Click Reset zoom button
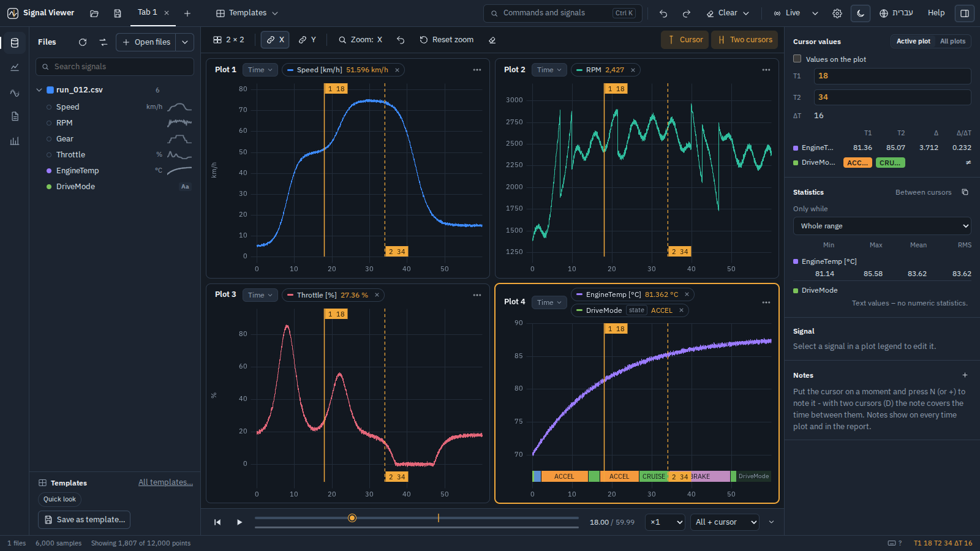This screenshot has width=980, height=551. point(447,40)
